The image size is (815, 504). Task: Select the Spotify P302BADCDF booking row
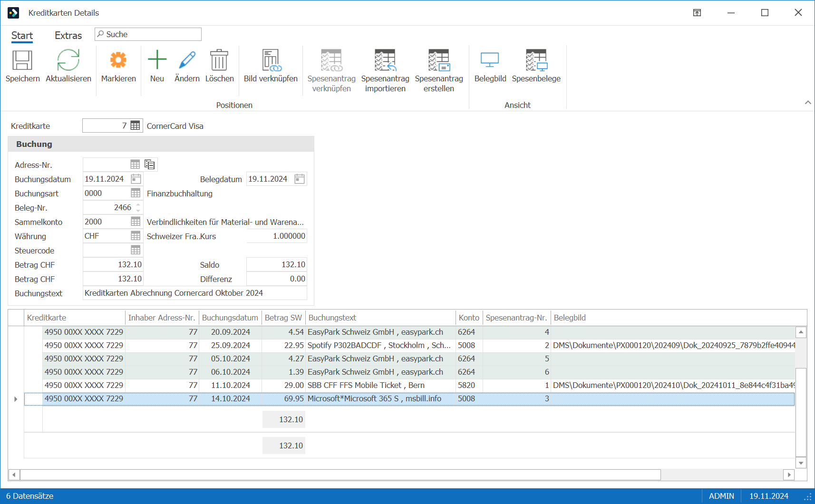[x=409, y=345]
